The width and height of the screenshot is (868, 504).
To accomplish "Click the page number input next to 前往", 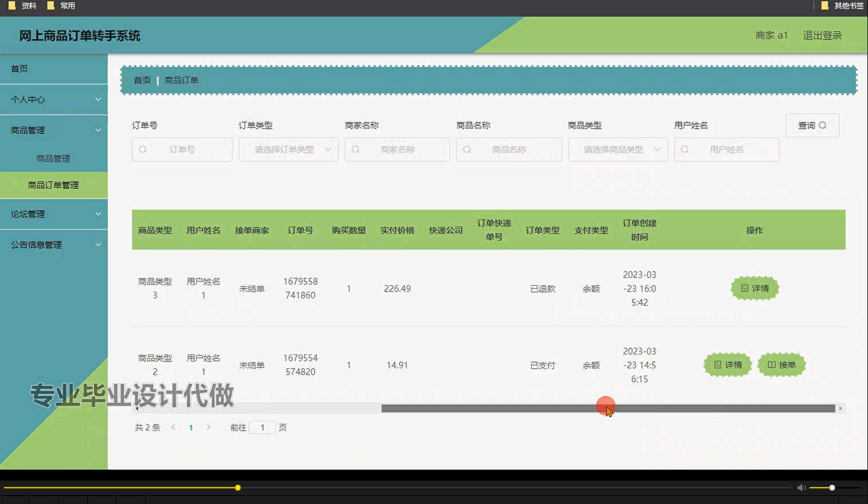I will point(262,427).
